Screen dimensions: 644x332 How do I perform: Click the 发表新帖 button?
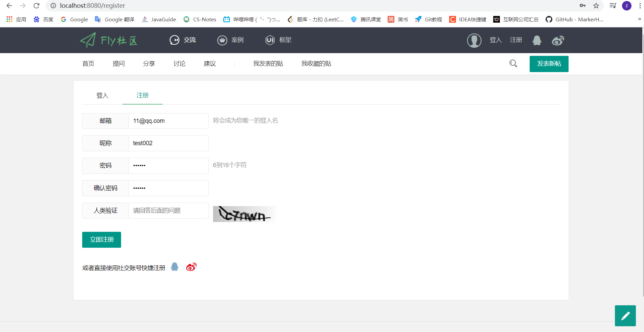[x=549, y=64]
